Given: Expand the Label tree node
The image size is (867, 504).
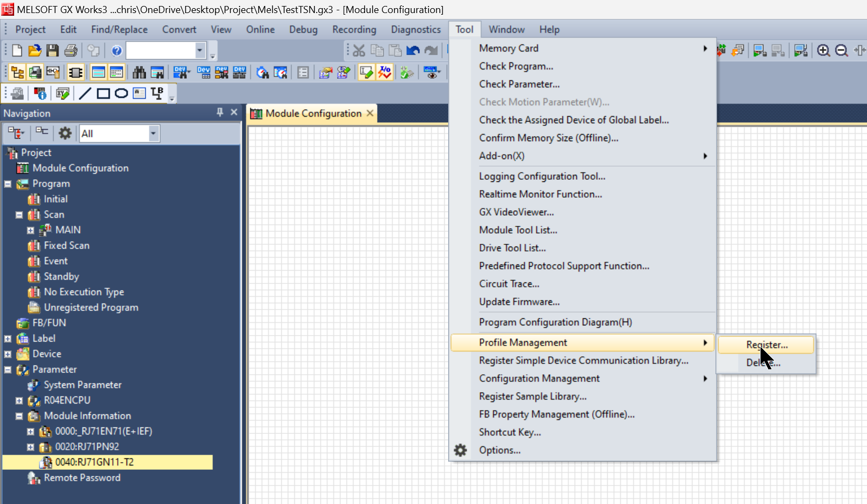Looking at the screenshot, I should click(8, 339).
